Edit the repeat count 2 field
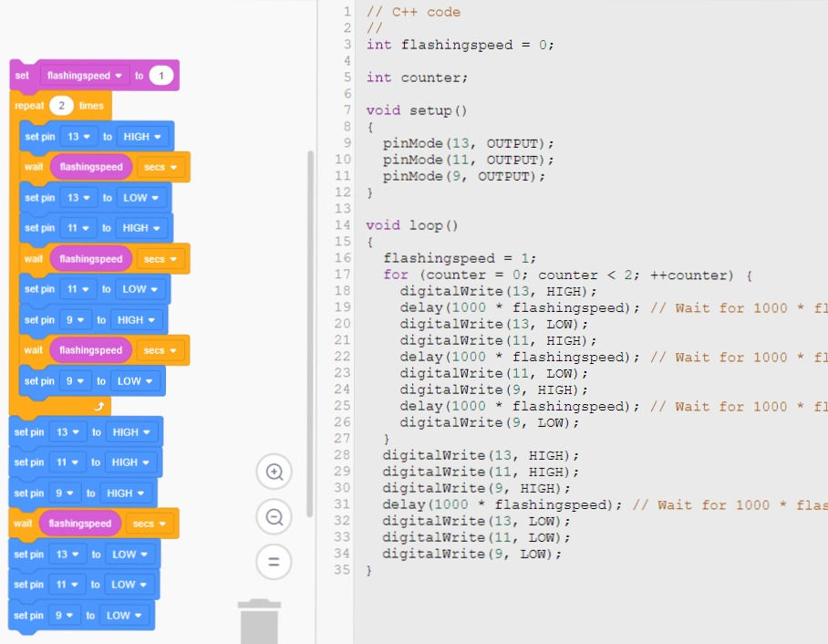This screenshot has width=828, height=644. (61, 106)
